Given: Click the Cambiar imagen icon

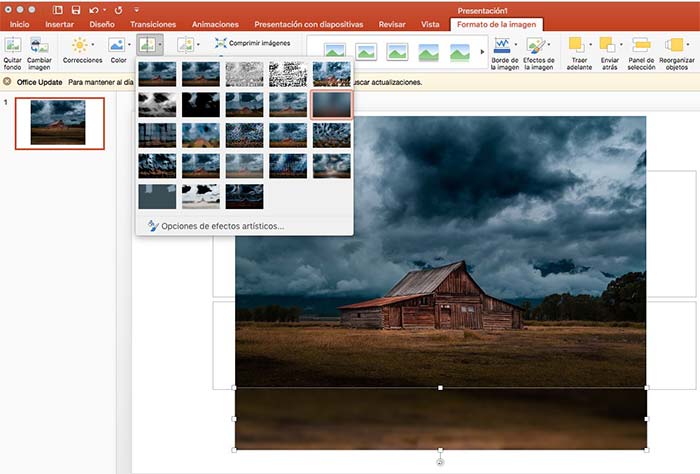Looking at the screenshot, I should click(x=39, y=46).
